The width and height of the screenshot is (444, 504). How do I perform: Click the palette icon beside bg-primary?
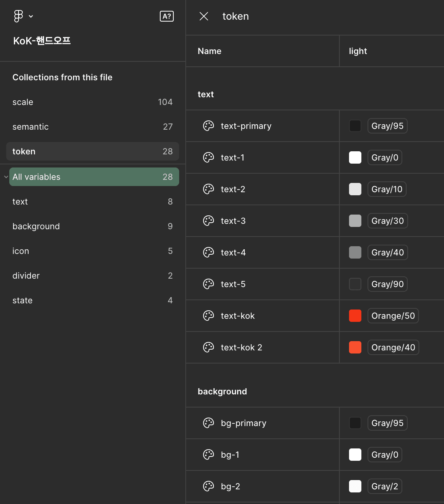pyautogui.click(x=208, y=423)
